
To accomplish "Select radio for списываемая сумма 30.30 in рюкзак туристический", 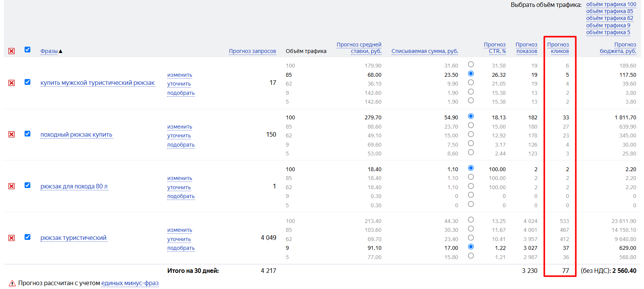I will 471,229.
